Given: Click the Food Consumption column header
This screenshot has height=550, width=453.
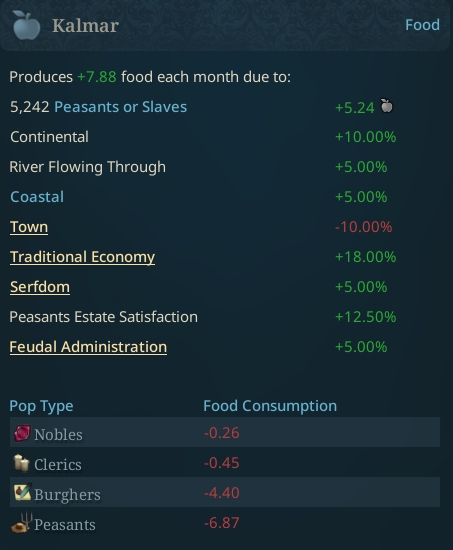Looking at the screenshot, I should pos(270,406).
